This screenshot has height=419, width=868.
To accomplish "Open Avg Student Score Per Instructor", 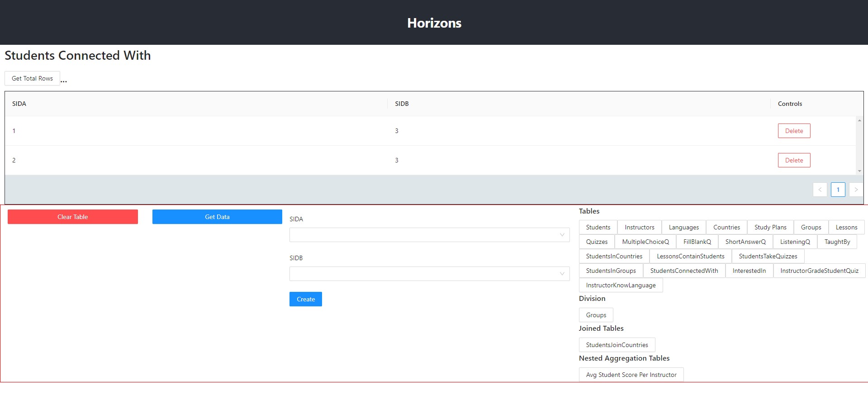I will coord(631,375).
